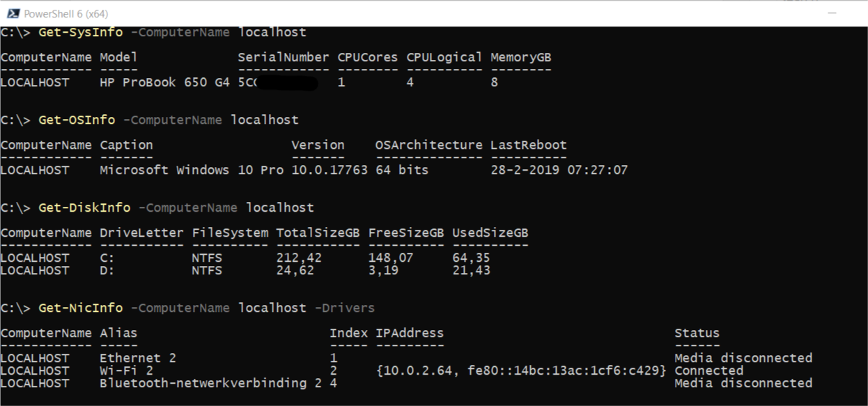Click the Wi-Fi IP address list

pyautogui.click(x=521, y=370)
